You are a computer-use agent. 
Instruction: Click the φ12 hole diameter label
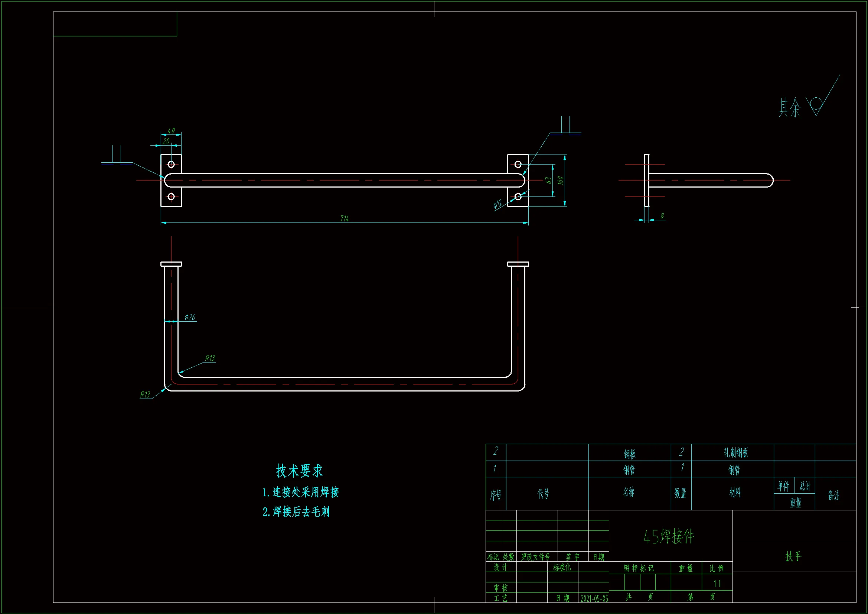click(498, 204)
